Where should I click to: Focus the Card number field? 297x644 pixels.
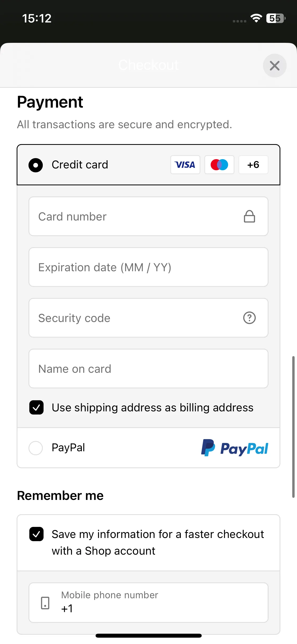(x=148, y=216)
